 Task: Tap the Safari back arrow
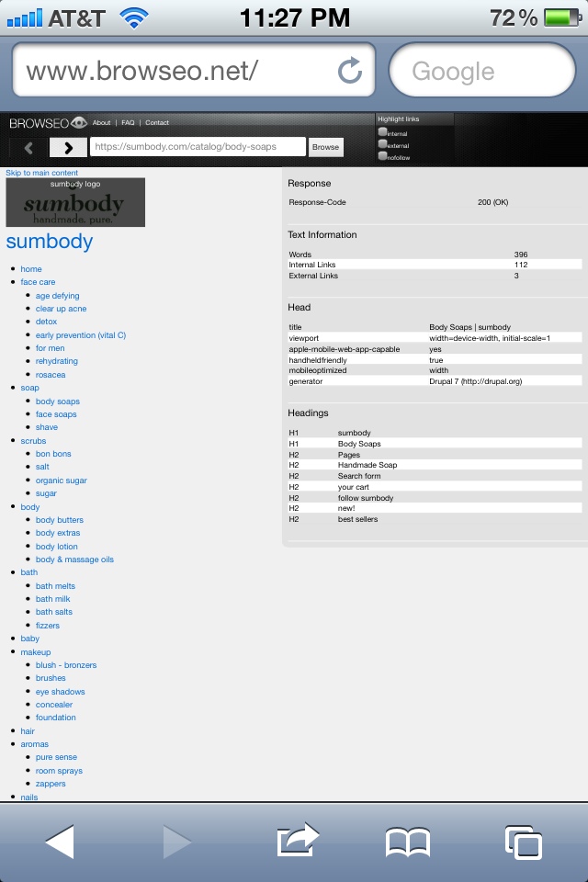pyautogui.click(x=60, y=842)
